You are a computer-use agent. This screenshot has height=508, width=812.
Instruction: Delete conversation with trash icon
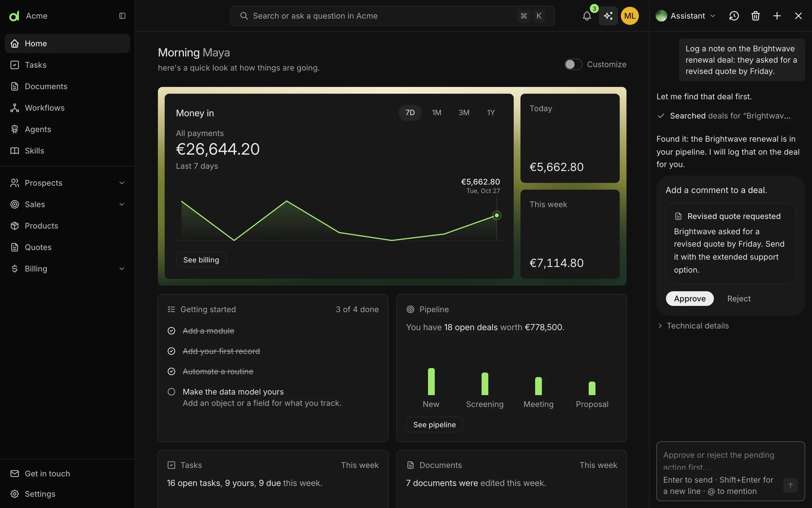(x=755, y=16)
